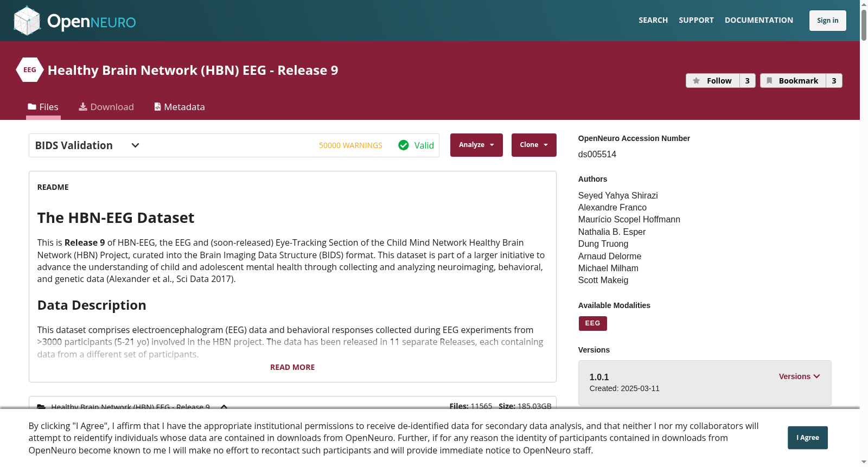Click the folder icon beside Healthy Brain Network row
This screenshot has height=467, width=868.
click(41, 407)
